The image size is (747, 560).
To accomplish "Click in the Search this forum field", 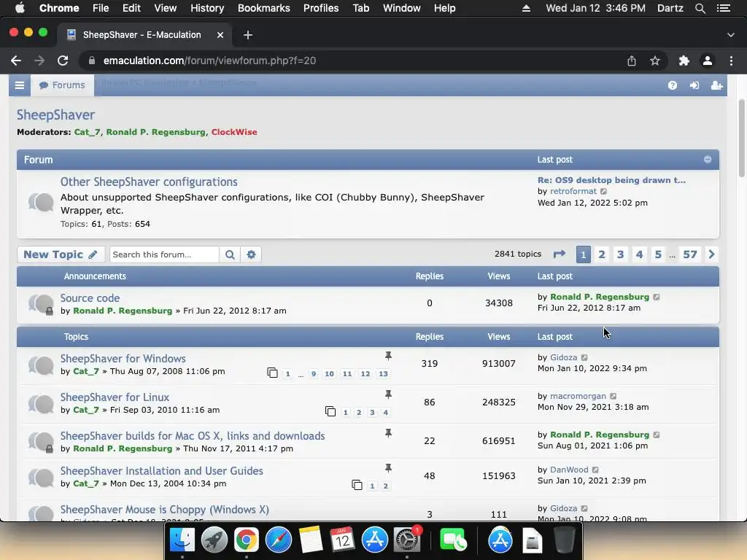I will [164, 254].
